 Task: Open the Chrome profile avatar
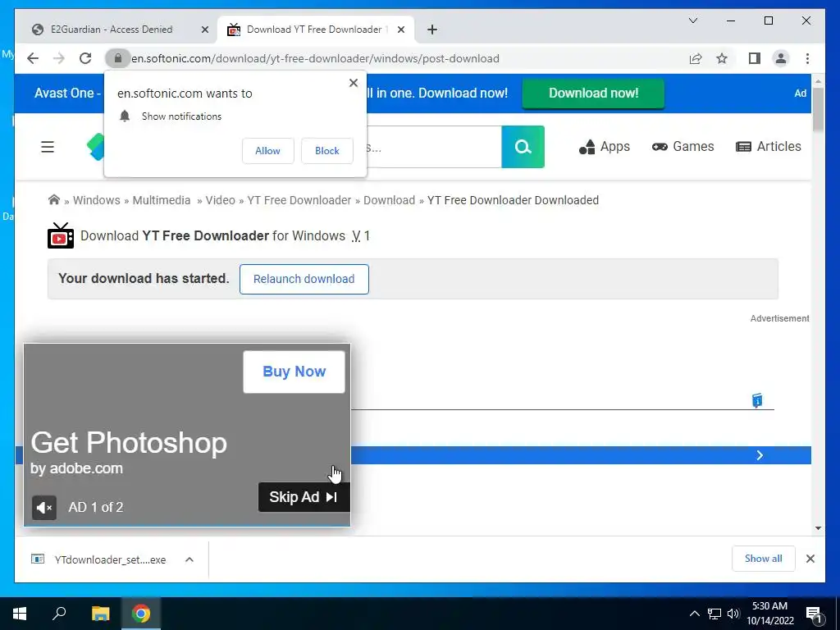(x=781, y=58)
